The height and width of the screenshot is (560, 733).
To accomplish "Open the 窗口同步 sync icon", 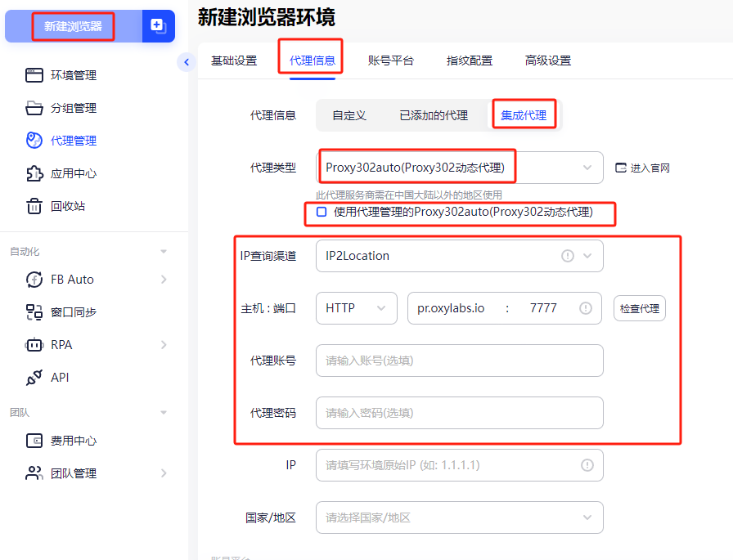I will coord(34,311).
